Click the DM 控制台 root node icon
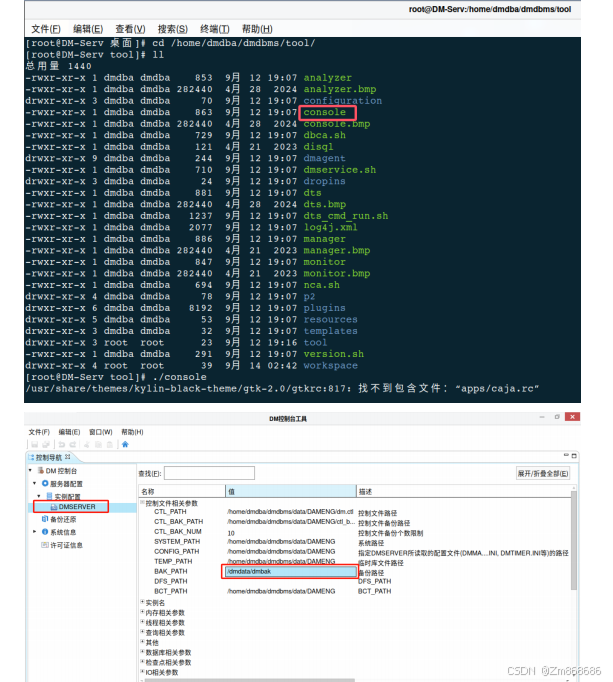The image size is (613, 682). tap(41, 471)
